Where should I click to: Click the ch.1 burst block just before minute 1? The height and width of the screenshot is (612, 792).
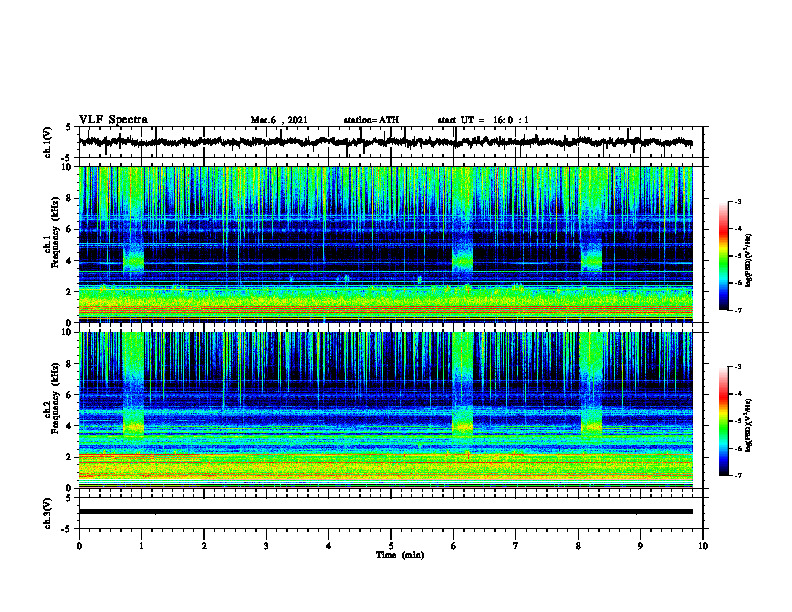point(133,258)
